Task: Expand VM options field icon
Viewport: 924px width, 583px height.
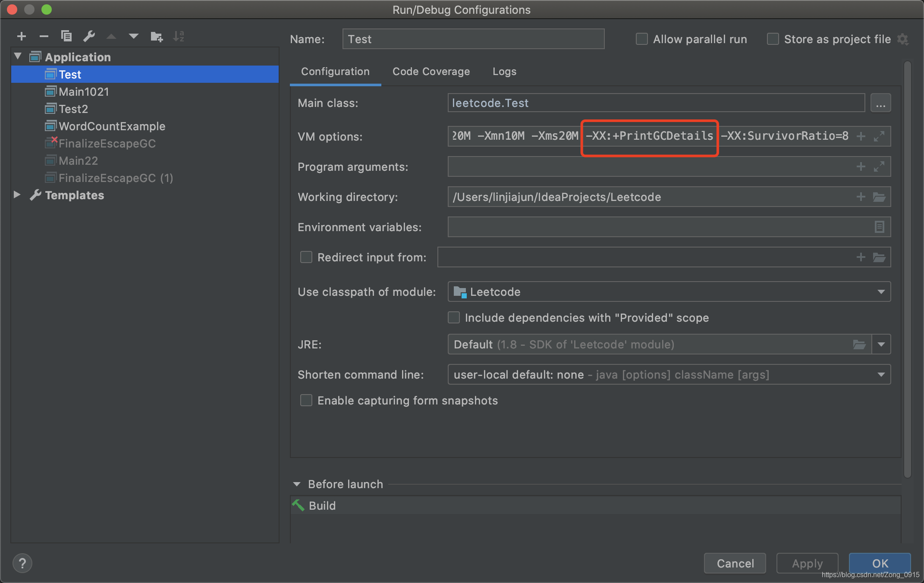Action: pos(879,136)
